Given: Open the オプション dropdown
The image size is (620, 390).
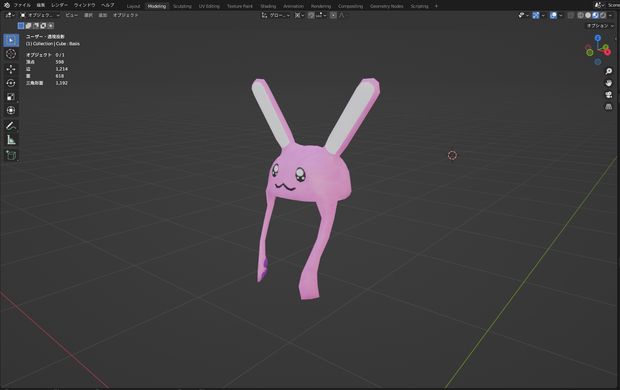Looking at the screenshot, I should pos(600,26).
